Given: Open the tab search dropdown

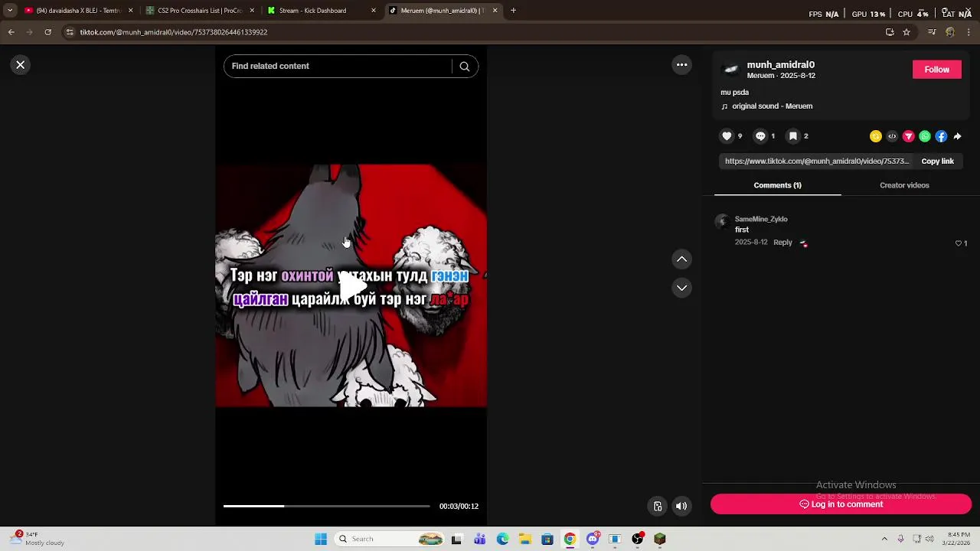Looking at the screenshot, I should (x=10, y=11).
